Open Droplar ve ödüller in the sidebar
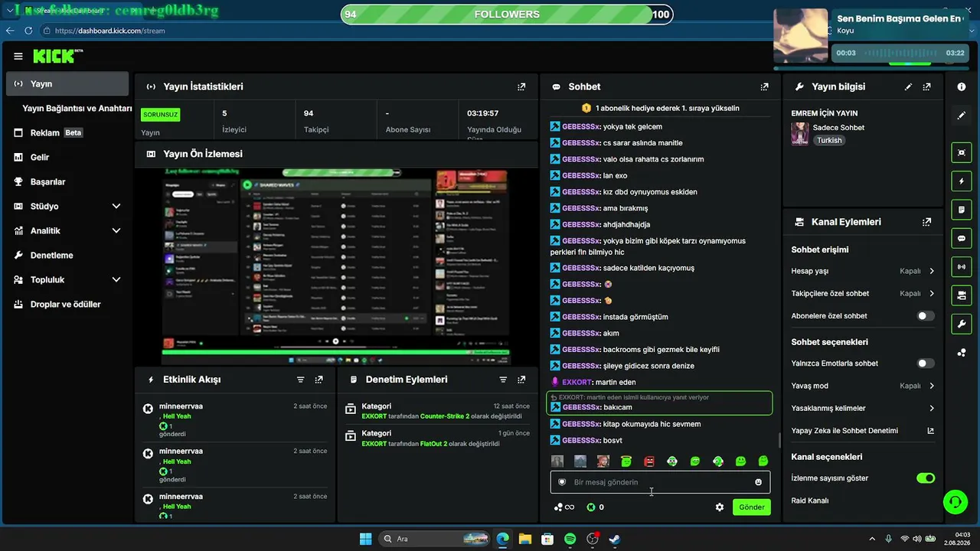The height and width of the screenshot is (551, 980). point(67,304)
